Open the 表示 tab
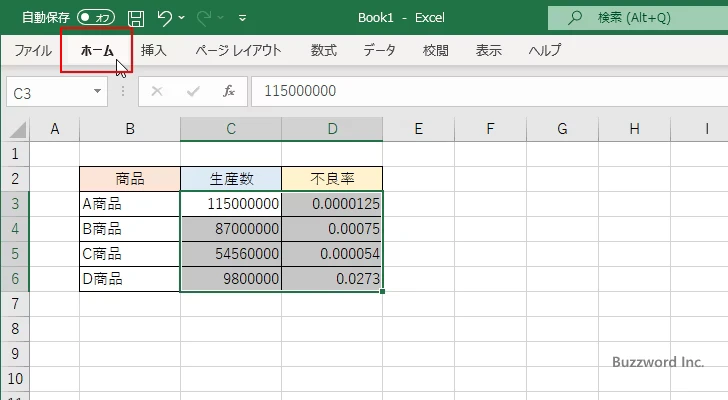This screenshot has width=728, height=400. coord(488,50)
